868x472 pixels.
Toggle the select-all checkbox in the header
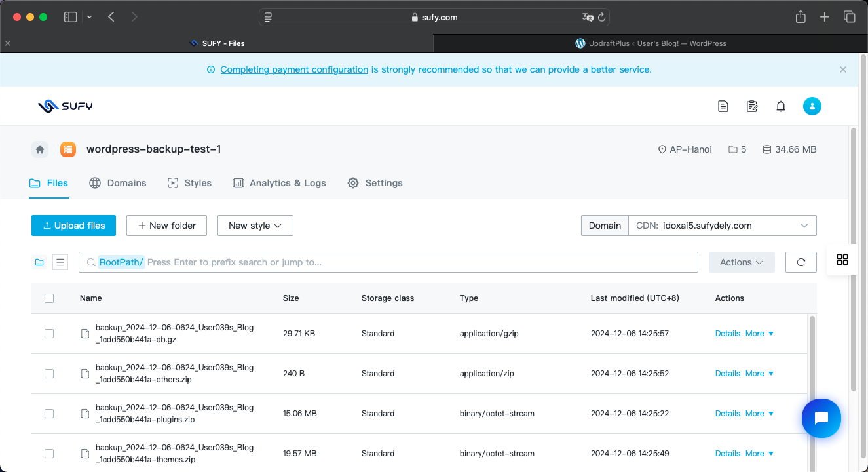pyautogui.click(x=49, y=298)
